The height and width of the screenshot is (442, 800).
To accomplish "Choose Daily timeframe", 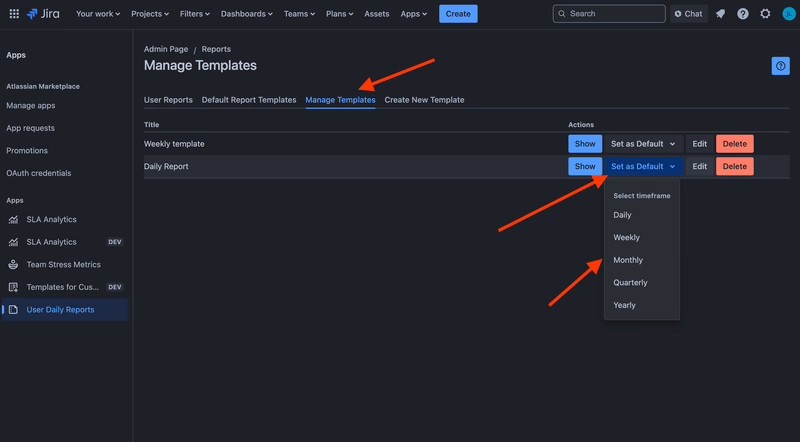I will point(642,215).
